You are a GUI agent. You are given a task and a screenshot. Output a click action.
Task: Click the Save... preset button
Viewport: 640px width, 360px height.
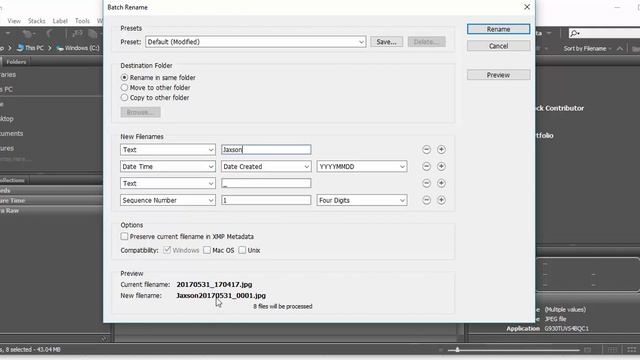coord(387,42)
